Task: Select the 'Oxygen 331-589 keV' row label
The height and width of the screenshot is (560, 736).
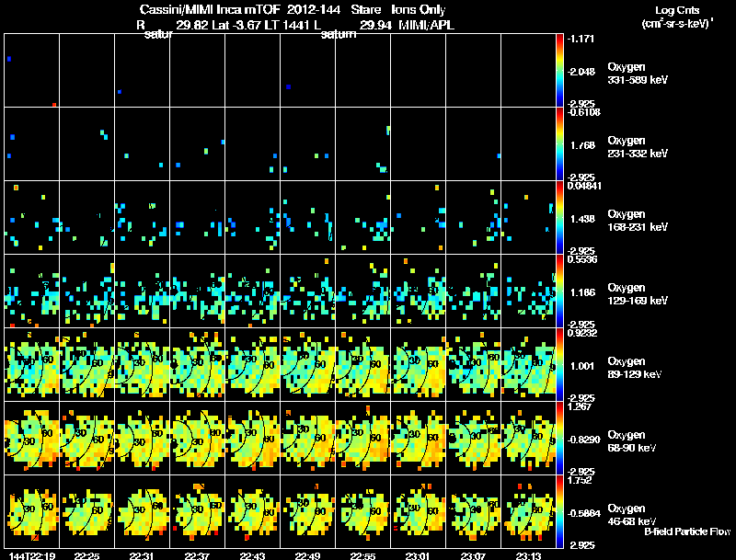Action: click(638, 74)
